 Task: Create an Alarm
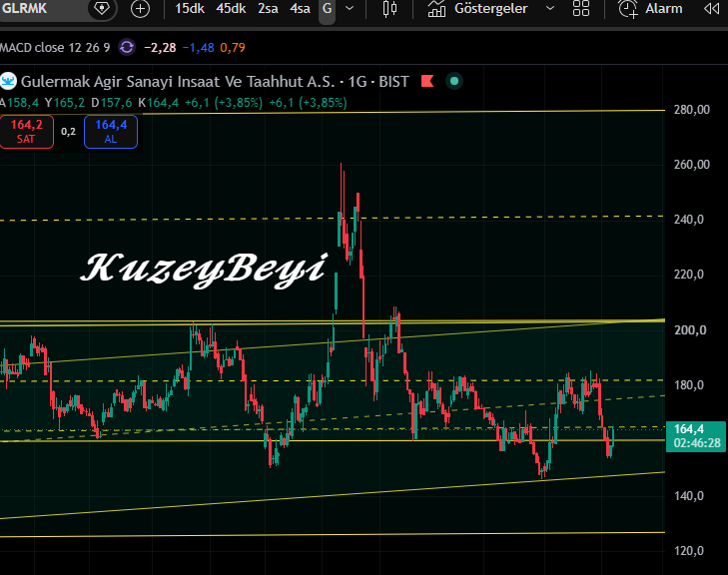tap(663, 8)
